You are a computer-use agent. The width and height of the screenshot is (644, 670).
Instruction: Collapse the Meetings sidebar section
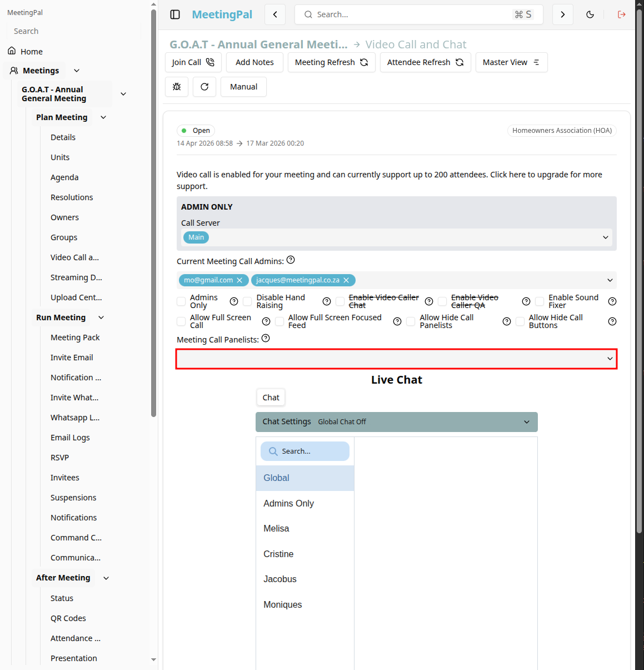(77, 71)
